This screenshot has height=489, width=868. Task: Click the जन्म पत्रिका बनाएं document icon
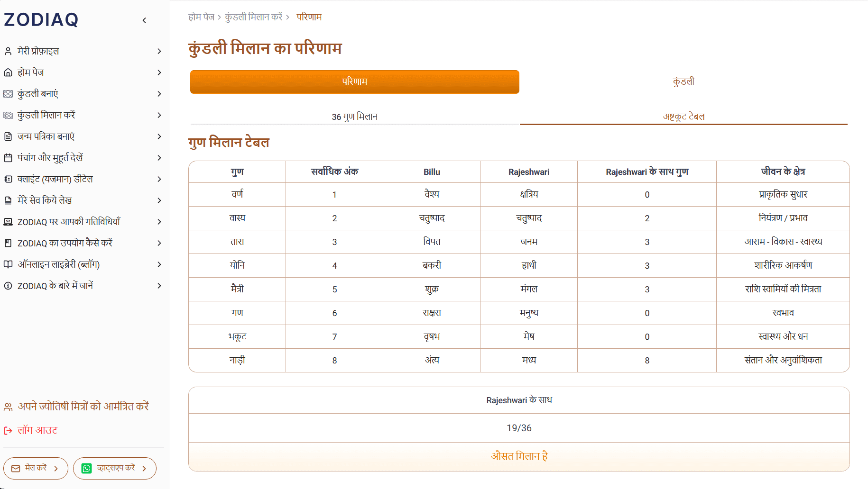[x=8, y=136]
